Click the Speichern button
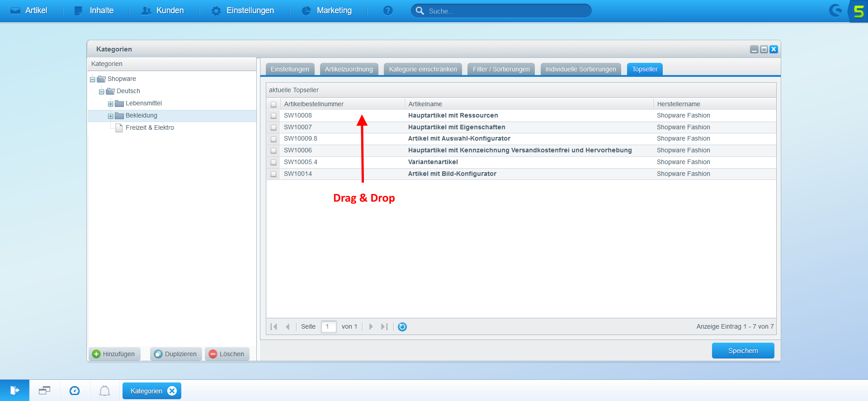This screenshot has width=868, height=401. [x=743, y=351]
